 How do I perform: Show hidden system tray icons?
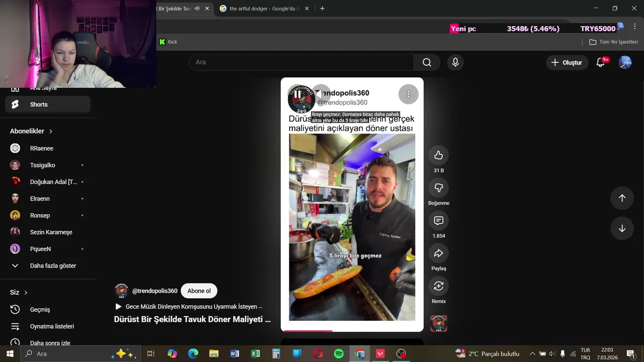pos(532,354)
